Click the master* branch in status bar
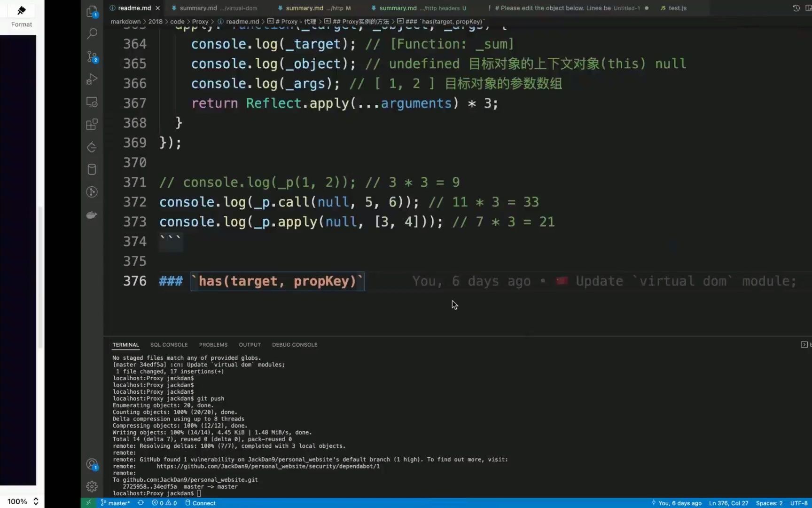The height and width of the screenshot is (508, 812). pyautogui.click(x=115, y=503)
